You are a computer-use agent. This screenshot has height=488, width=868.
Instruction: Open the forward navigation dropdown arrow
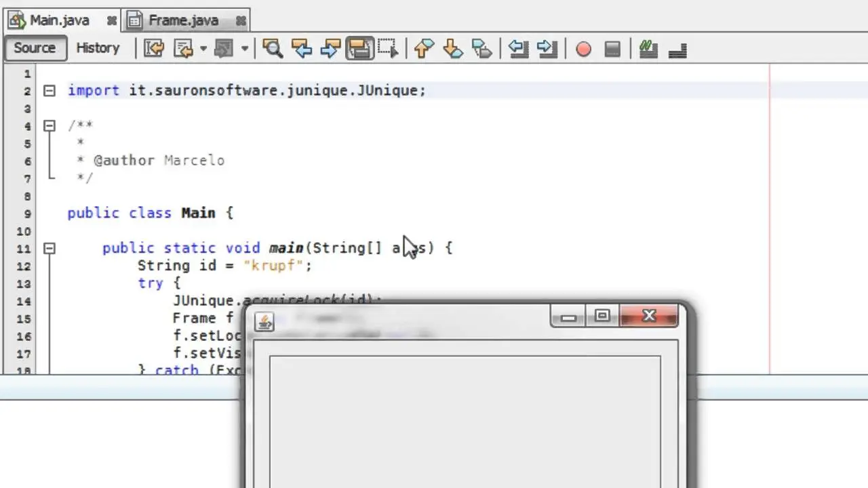pyautogui.click(x=245, y=49)
